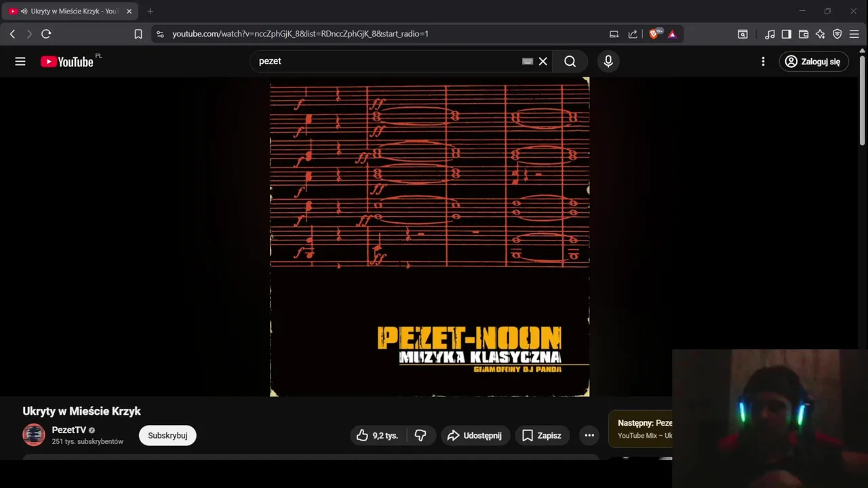Open the Brave VPN shield icon
Viewport: 868px width, 488px height.
837,34
